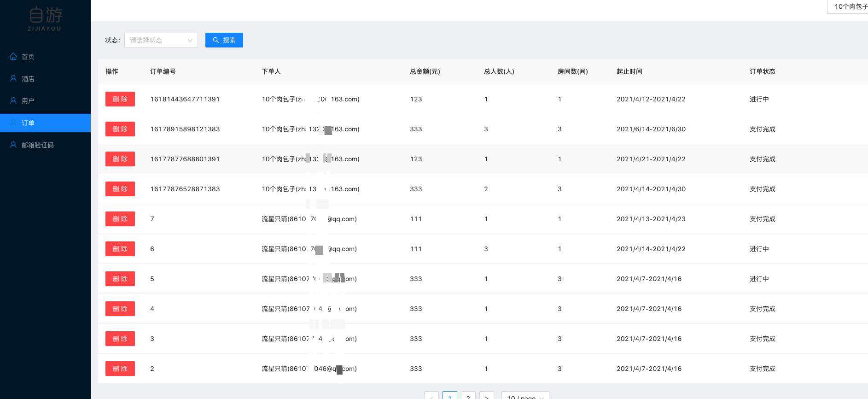Click the user icon beside 订单
Viewport: 868px width, 399px height.
tap(13, 123)
